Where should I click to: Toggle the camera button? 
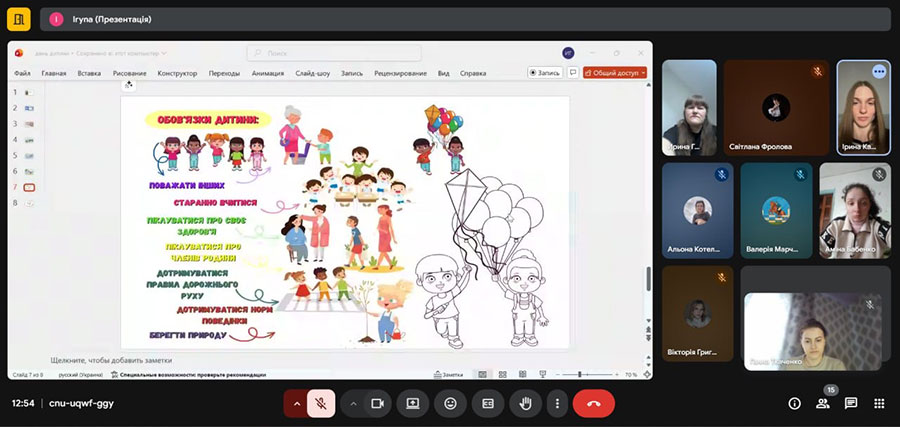coord(378,403)
